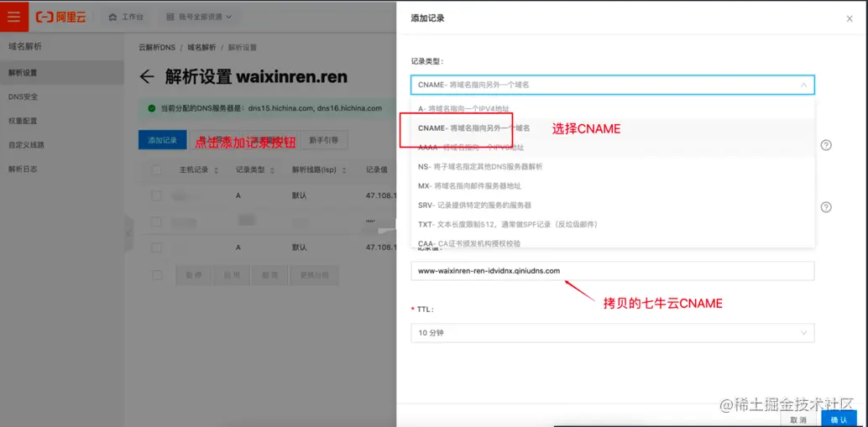This screenshot has width=868, height=427.
Task: Select the NS- record type option
Action: click(x=612, y=166)
